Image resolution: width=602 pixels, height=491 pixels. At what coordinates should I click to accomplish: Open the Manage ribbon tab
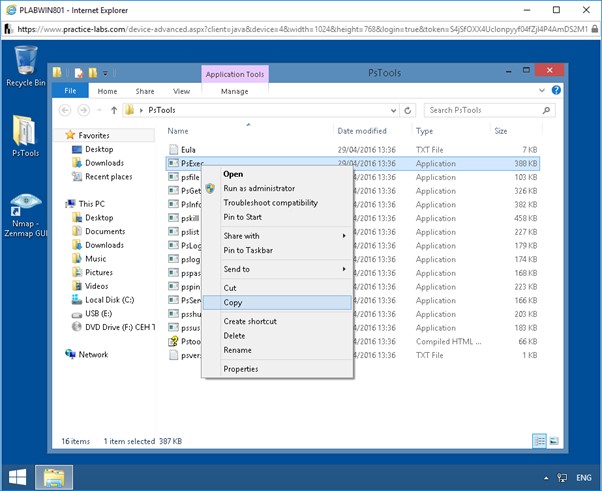coord(235,91)
